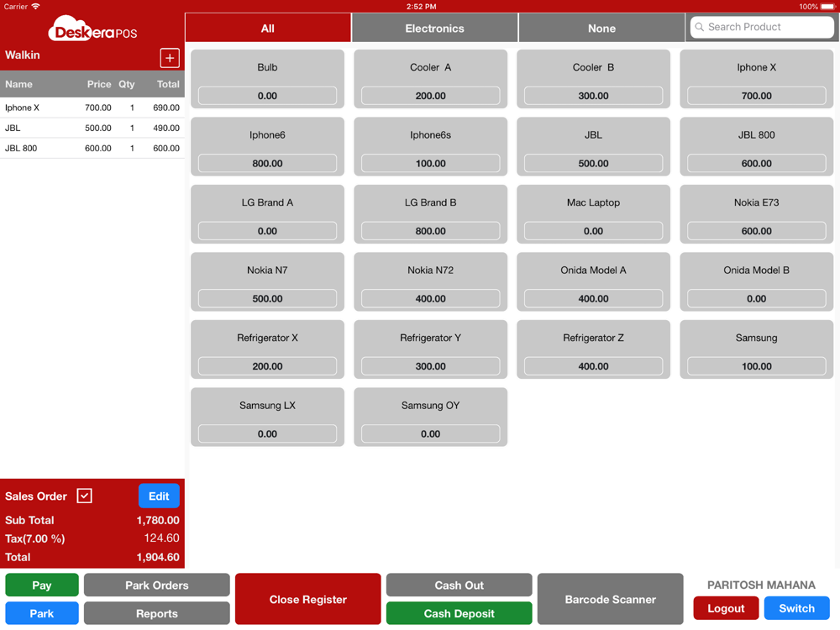
Task: Select Iphone X row in cart
Action: coord(92,108)
